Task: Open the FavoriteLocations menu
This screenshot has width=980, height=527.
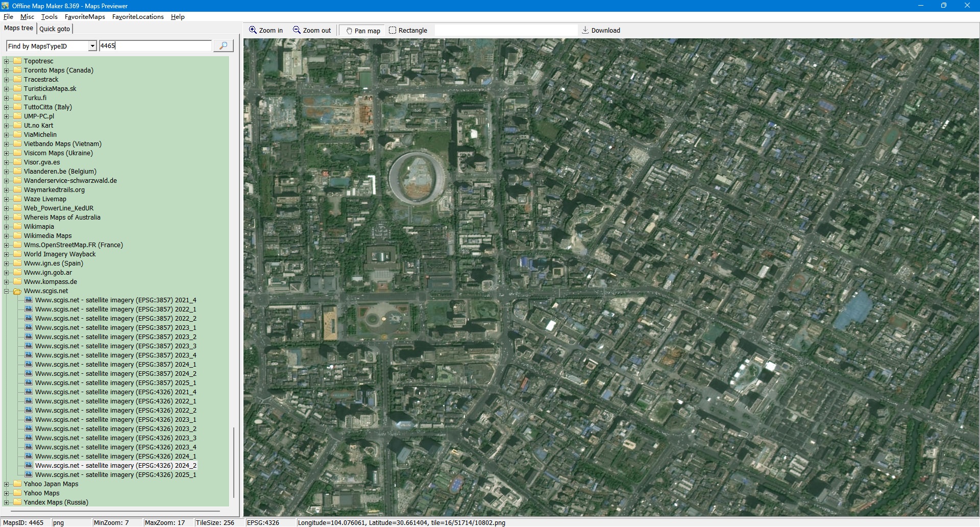Action: (x=138, y=17)
